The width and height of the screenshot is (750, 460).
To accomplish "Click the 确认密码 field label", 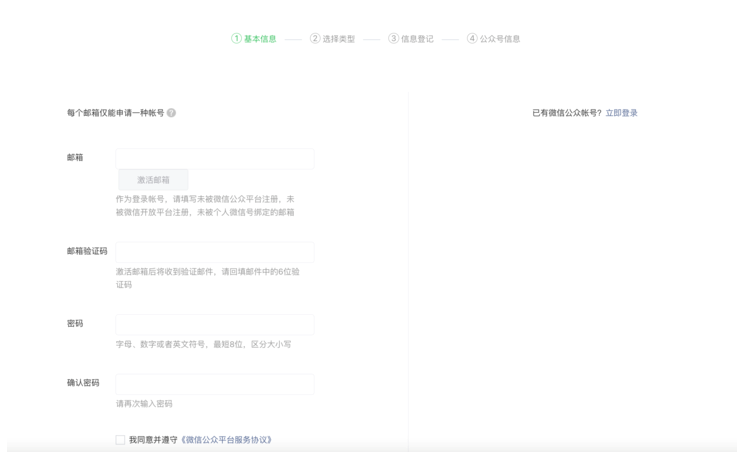I will (83, 383).
